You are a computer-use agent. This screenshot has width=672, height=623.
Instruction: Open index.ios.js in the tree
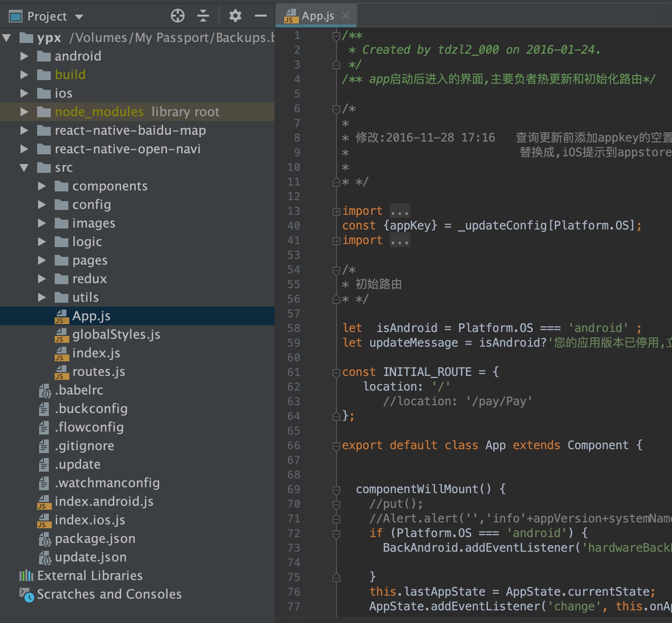pyautogui.click(x=137, y=520)
